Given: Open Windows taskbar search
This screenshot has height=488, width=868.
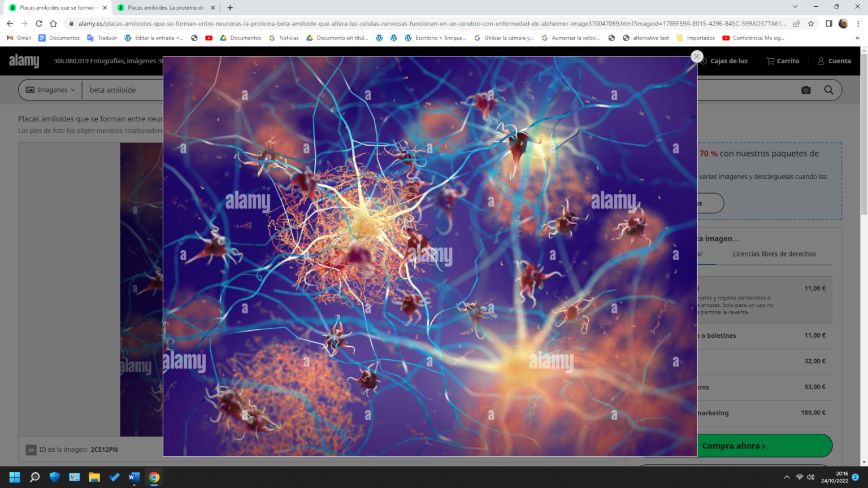Looking at the screenshot, I should 34,477.
